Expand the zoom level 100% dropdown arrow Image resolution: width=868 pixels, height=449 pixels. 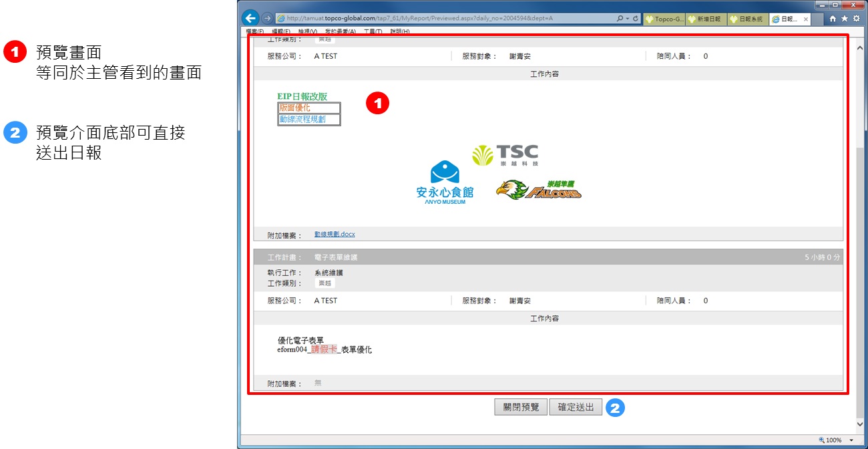point(851,440)
